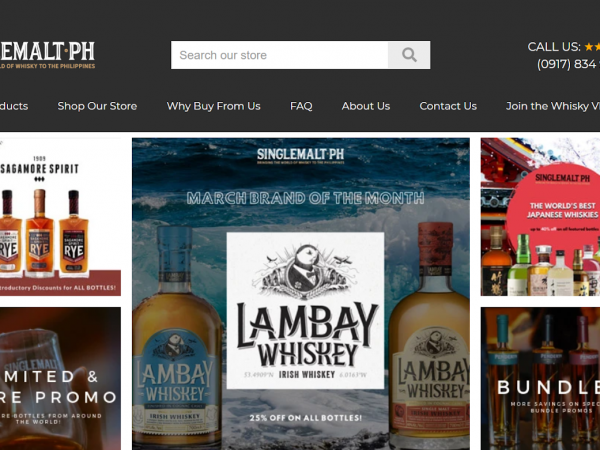The width and height of the screenshot is (600, 450).
Task: Open Sagamore Spirit Rye promo banner
Action: [60, 217]
